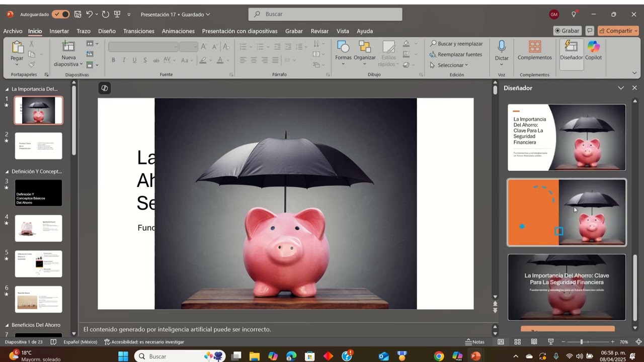The image size is (644, 362).
Task: Click the Complementos icon
Action: [x=535, y=47]
